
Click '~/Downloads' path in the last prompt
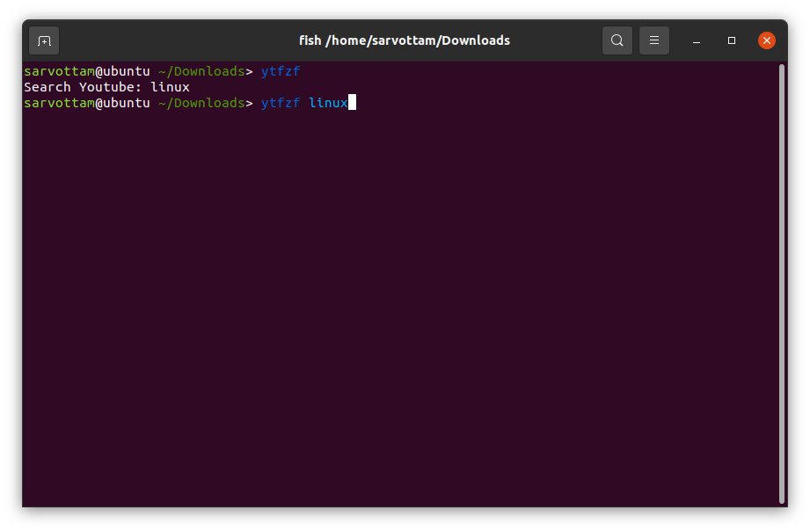click(x=201, y=103)
